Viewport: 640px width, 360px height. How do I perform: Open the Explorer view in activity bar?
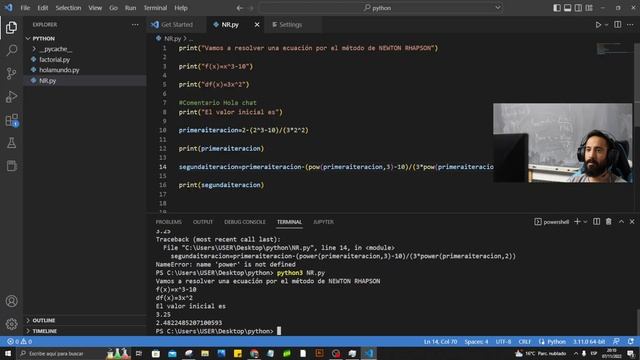point(11,27)
